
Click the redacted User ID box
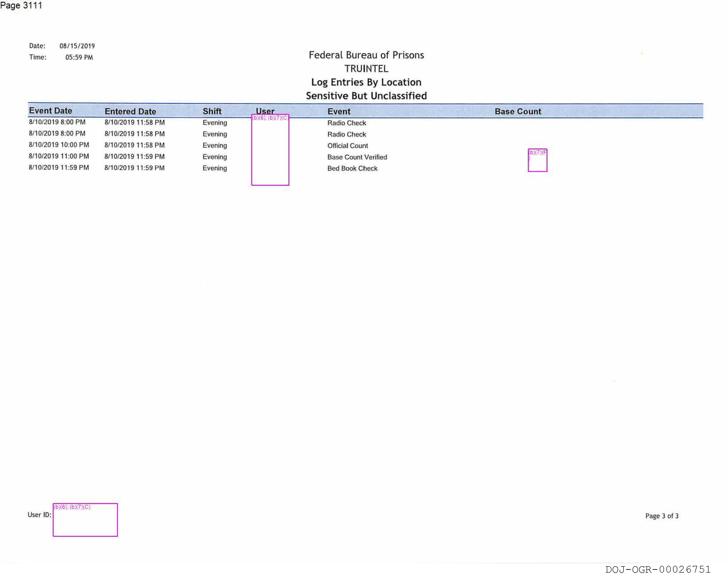85,520
